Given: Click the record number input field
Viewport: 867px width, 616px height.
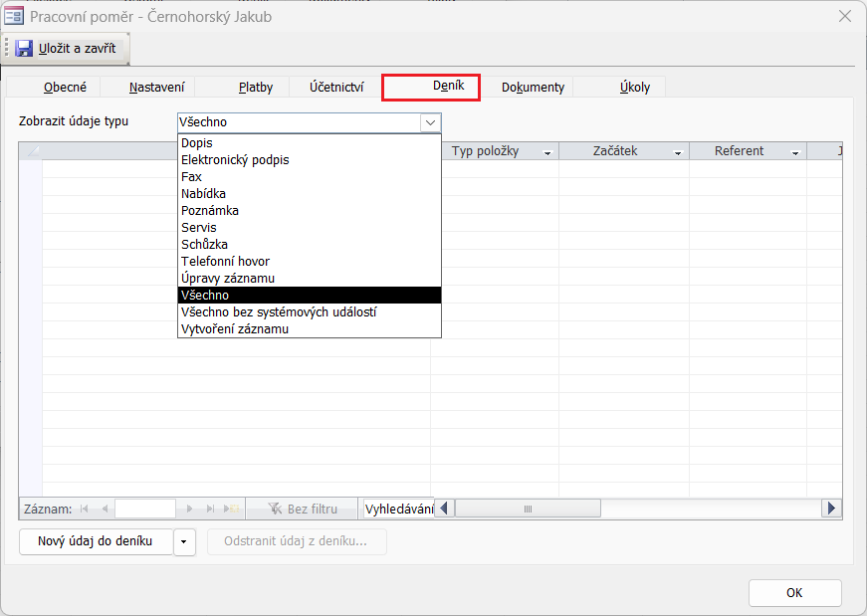Looking at the screenshot, I should pyautogui.click(x=144, y=509).
